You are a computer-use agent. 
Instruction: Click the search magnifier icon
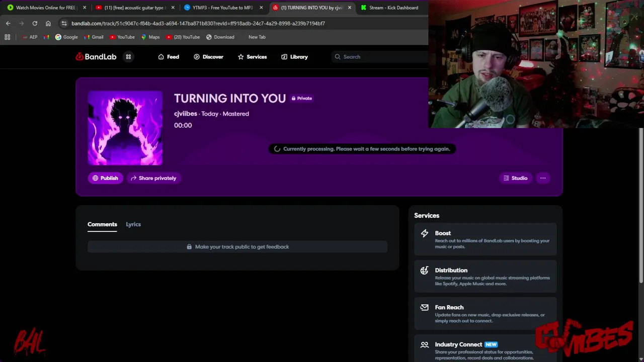point(338,57)
